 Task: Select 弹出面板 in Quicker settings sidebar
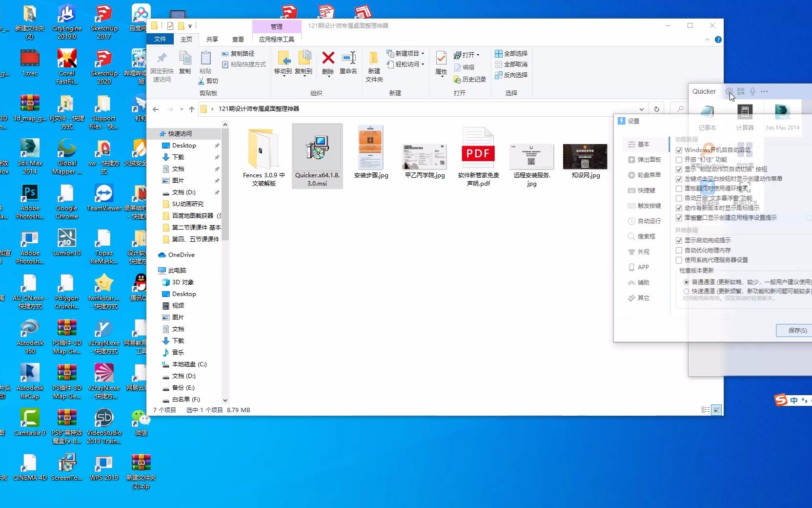(645, 159)
